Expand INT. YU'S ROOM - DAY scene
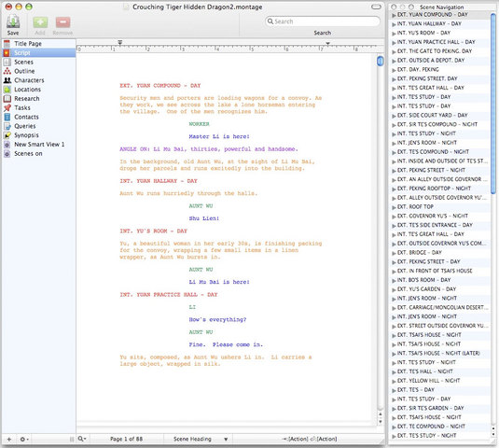This screenshot has height=448, width=499. pos(394,33)
